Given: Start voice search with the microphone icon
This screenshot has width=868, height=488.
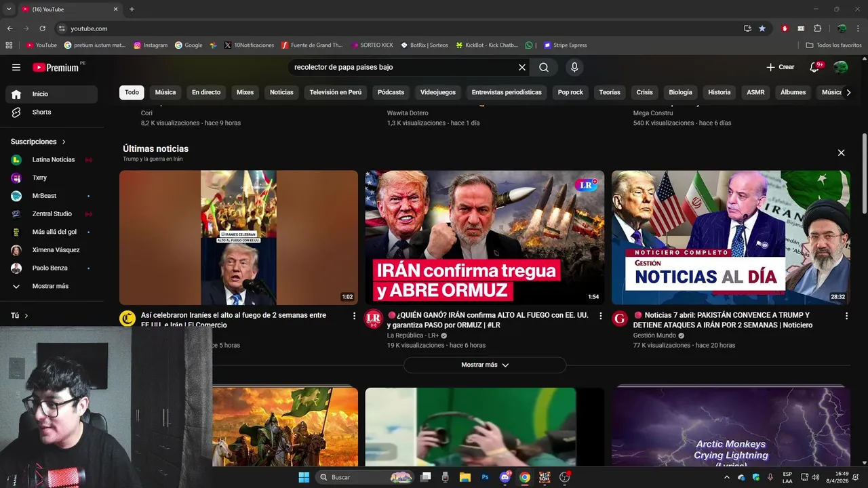Looking at the screenshot, I should pos(574,67).
